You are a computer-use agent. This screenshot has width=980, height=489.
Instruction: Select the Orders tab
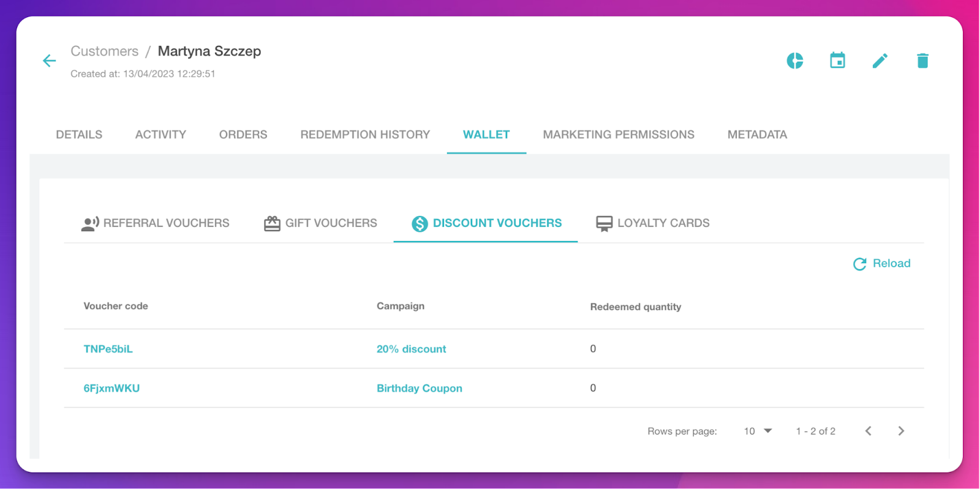(243, 135)
